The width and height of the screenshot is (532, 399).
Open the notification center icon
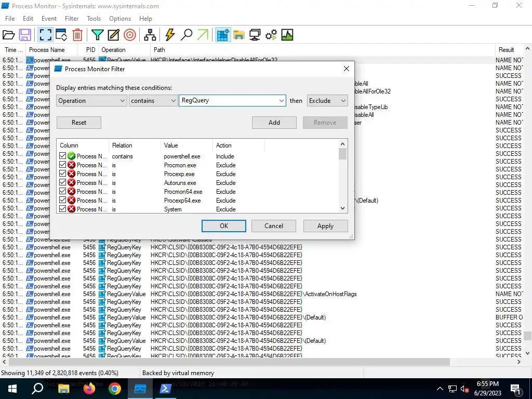[x=516, y=389]
